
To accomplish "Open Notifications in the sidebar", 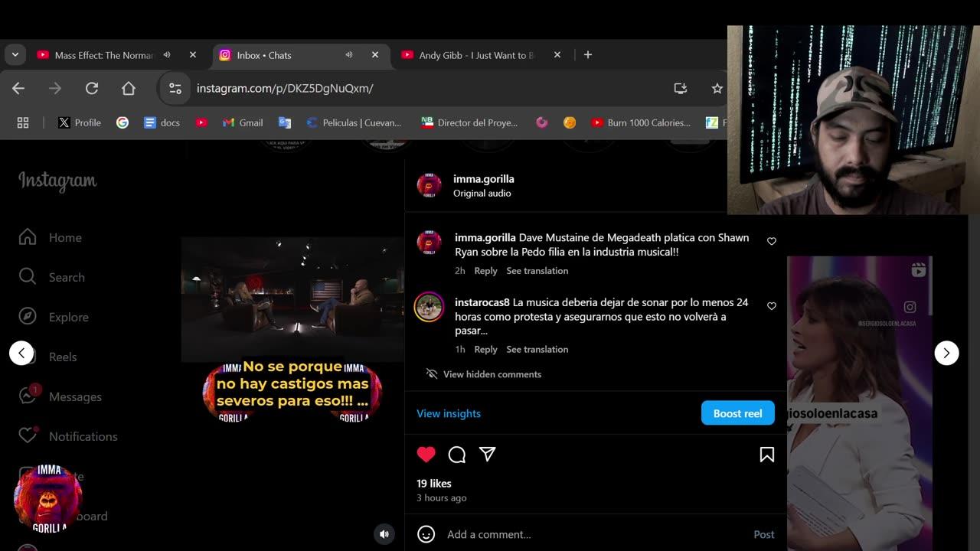I will (67, 436).
